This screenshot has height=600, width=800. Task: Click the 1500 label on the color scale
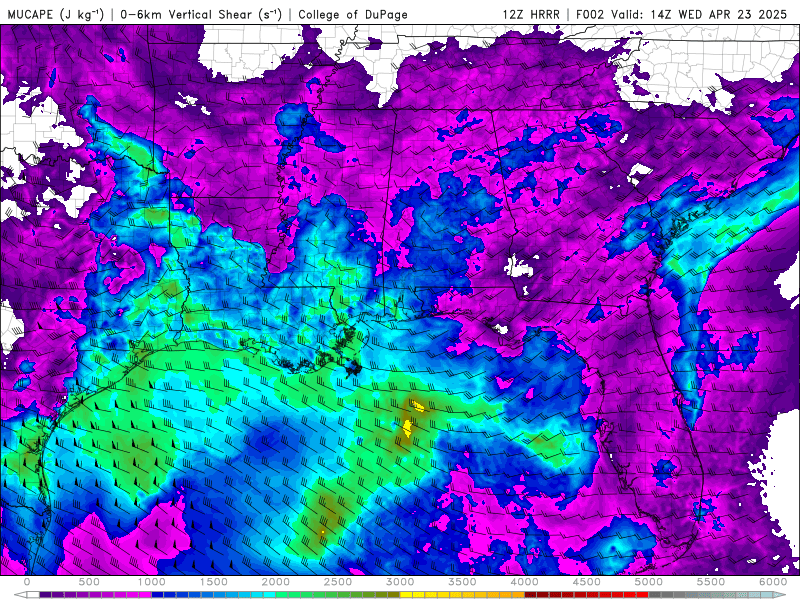213,582
